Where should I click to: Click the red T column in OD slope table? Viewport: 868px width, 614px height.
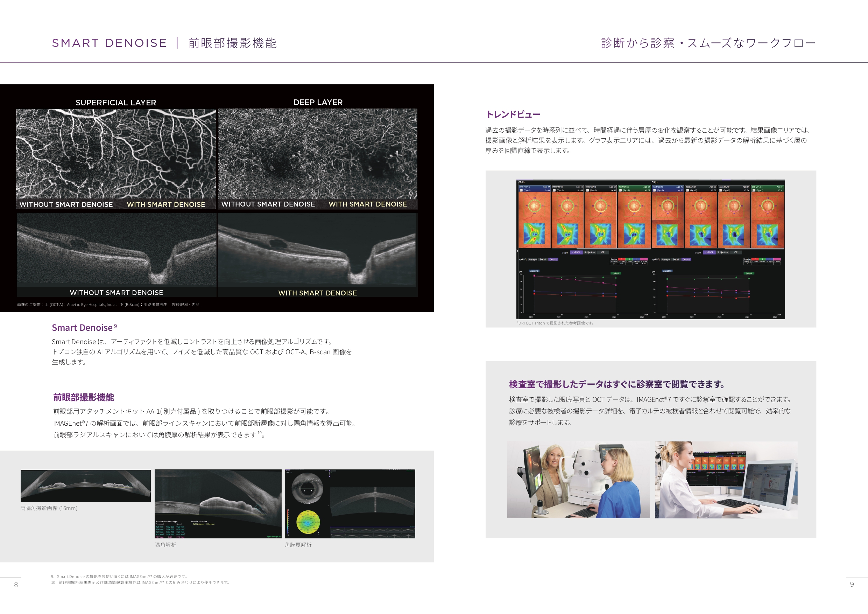622,259
